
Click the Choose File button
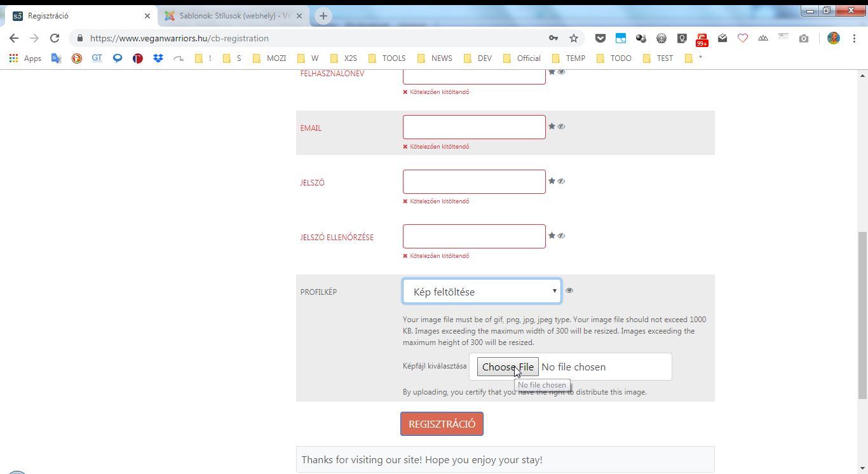coord(507,367)
